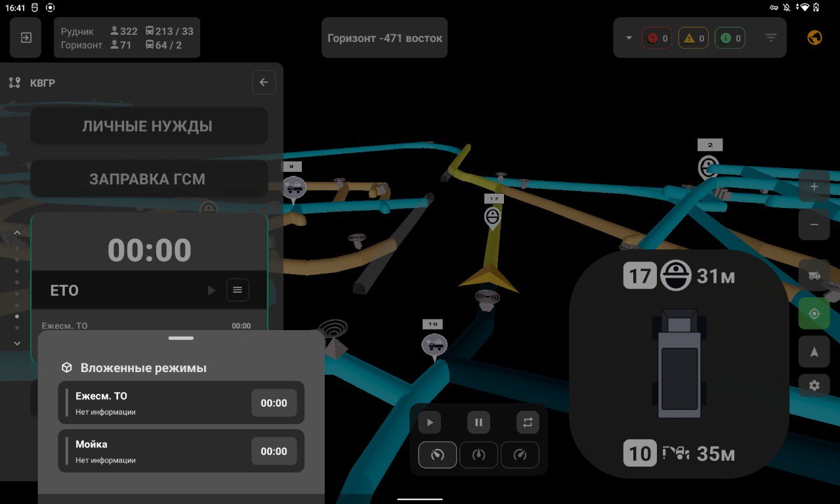Screen dimensions: 840x504
Task: Click the navigation arrow compass button
Action: coord(814,352)
